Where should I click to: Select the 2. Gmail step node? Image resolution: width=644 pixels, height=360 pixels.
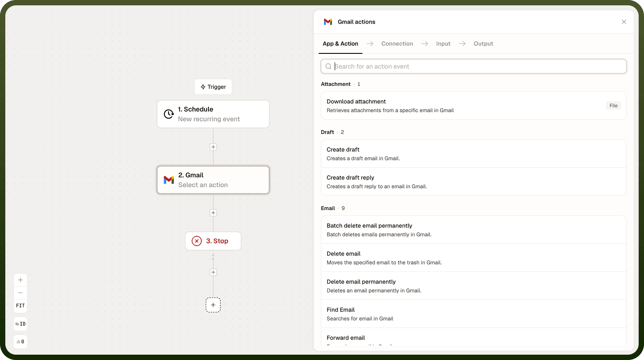[x=213, y=180]
